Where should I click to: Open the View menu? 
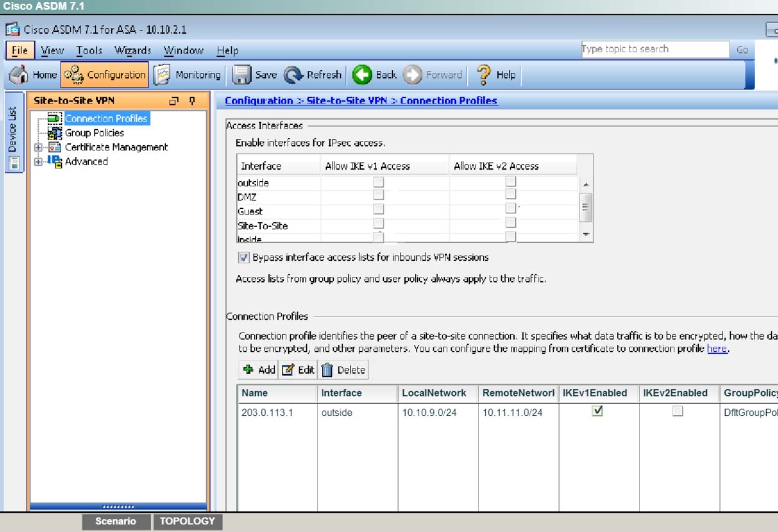[52, 51]
